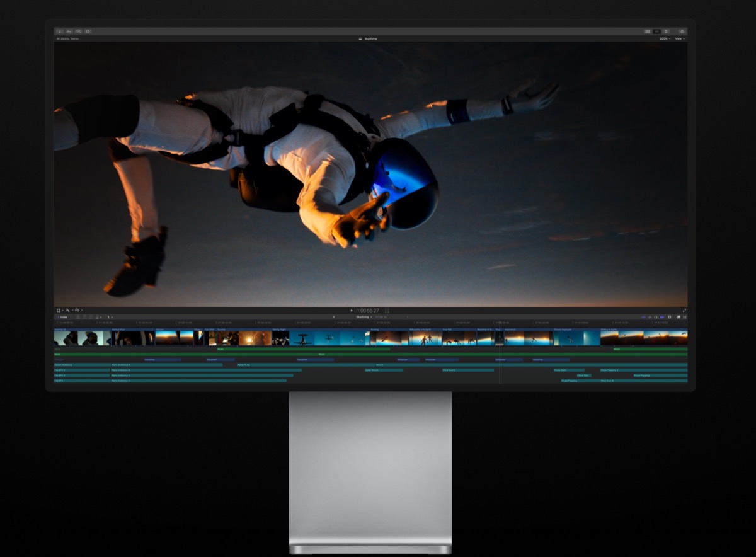Click the Share export icon

click(682, 31)
